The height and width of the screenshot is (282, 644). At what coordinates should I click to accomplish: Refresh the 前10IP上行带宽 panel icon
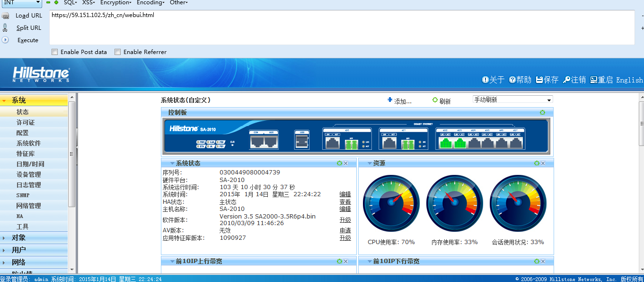pos(339,261)
